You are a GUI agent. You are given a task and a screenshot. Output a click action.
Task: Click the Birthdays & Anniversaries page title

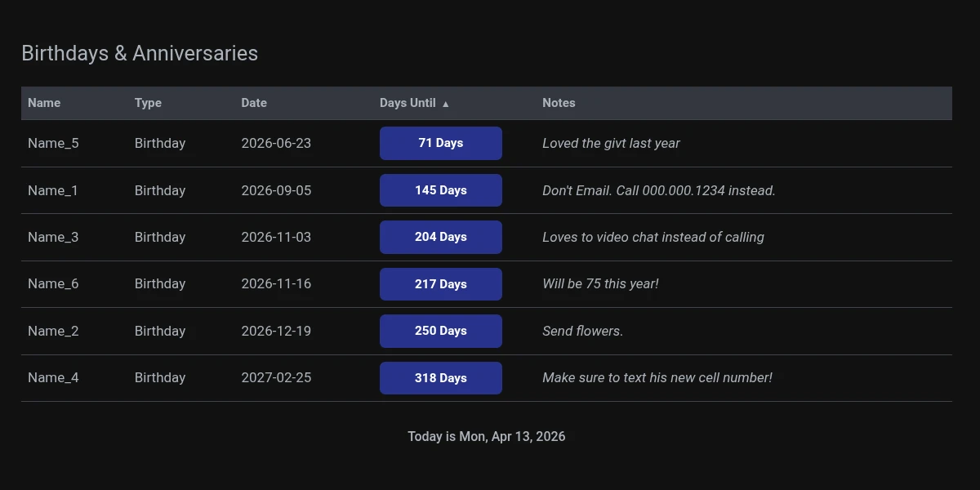click(140, 53)
